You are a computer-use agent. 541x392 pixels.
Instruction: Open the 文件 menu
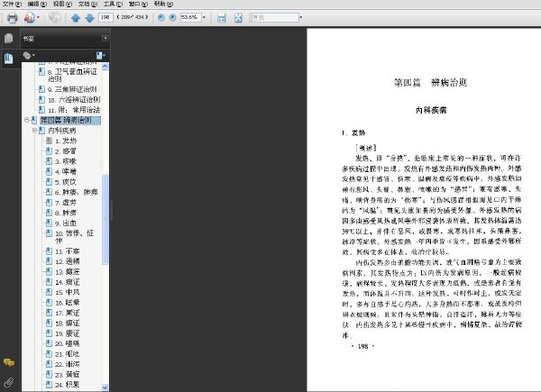[12, 4]
